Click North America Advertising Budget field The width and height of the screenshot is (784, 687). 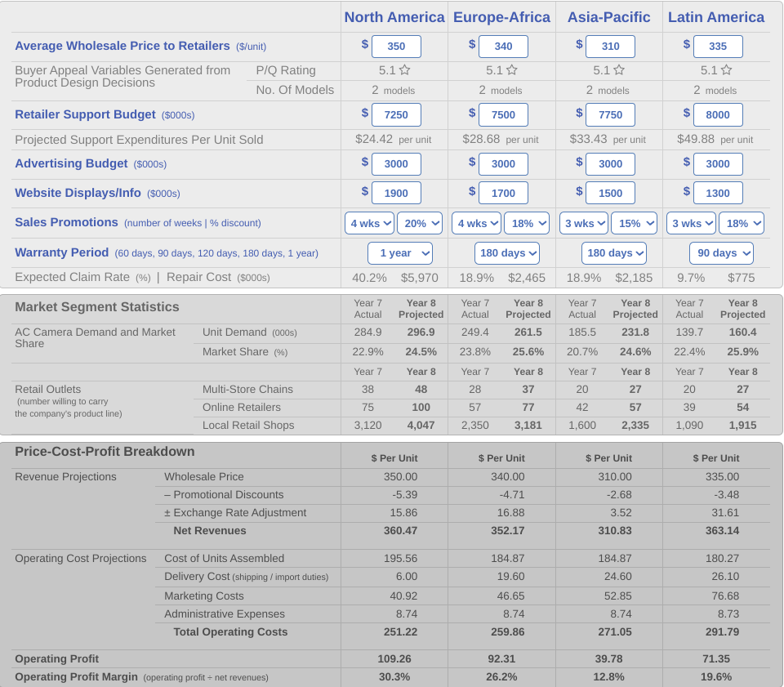396,164
